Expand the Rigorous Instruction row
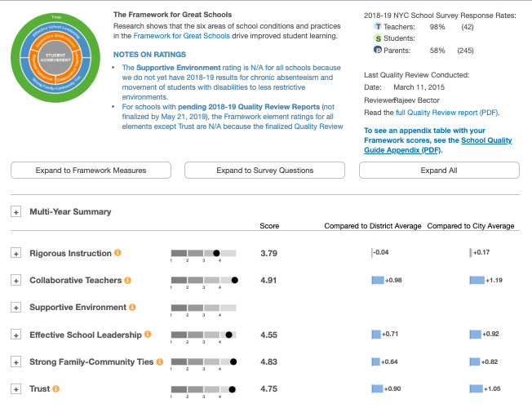 (x=16, y=253)
